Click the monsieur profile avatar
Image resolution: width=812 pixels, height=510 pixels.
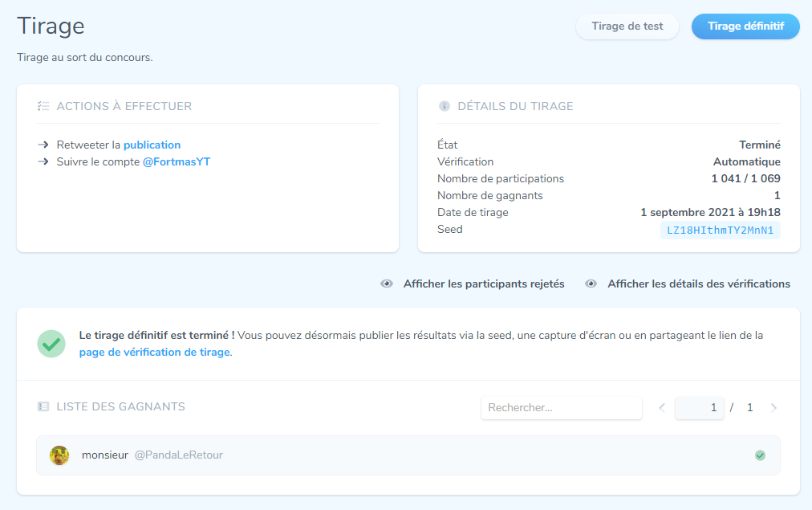point(59,455)
